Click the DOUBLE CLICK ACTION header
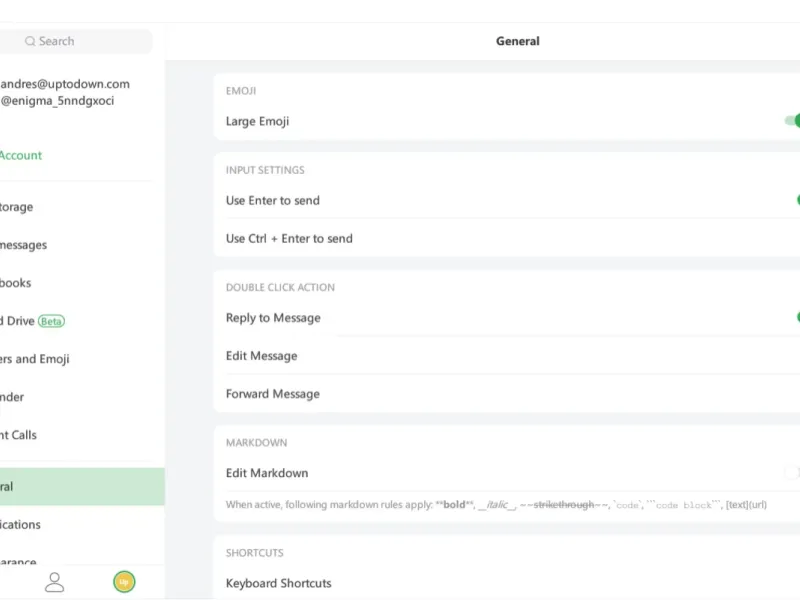This screenshot has width=800, height=600. 280,288
